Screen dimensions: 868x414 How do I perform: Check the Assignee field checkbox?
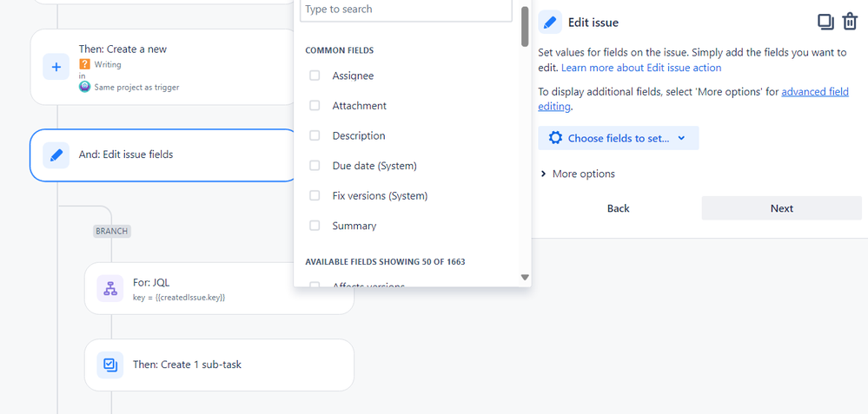315,76
